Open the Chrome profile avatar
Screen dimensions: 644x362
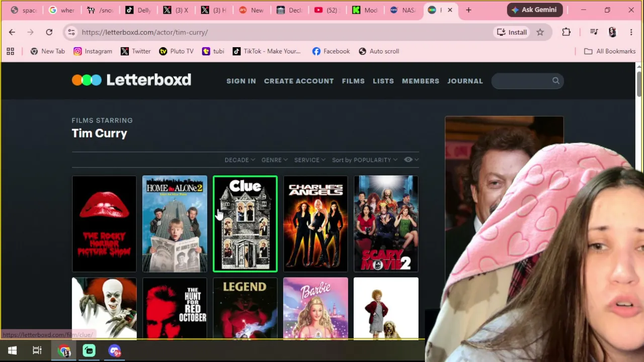[612, 32]
